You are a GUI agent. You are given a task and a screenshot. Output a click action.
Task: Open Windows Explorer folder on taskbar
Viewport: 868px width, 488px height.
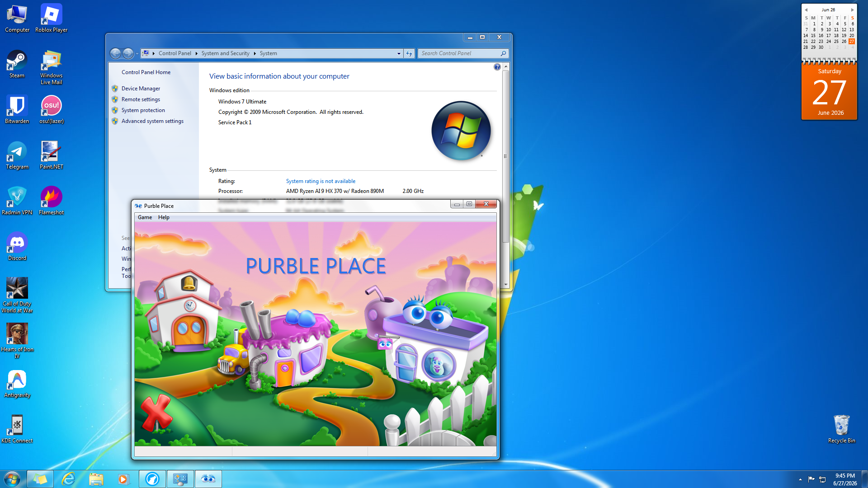(96, 479)
